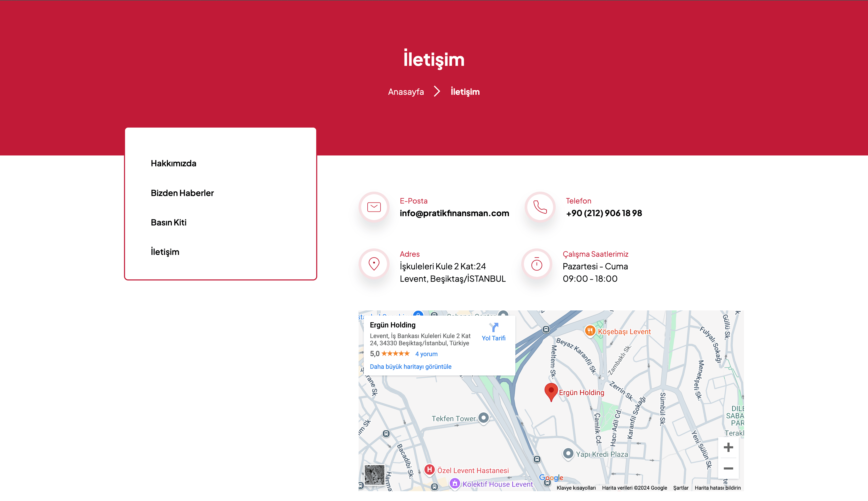Click the phone Telefon icon
The image size is (868, 501).
click(540, 207)
